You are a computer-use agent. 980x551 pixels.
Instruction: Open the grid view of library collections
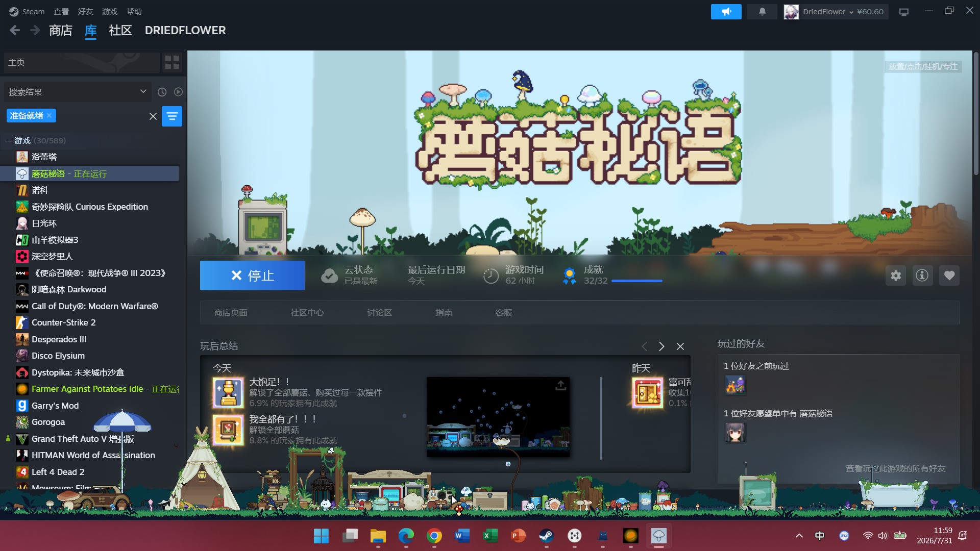(172, 63)
